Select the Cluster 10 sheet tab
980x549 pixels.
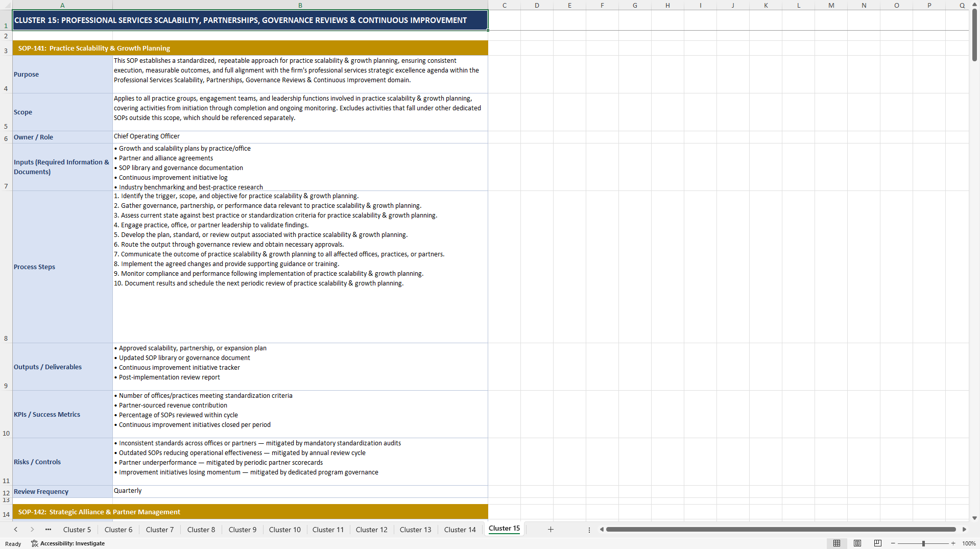285,530
